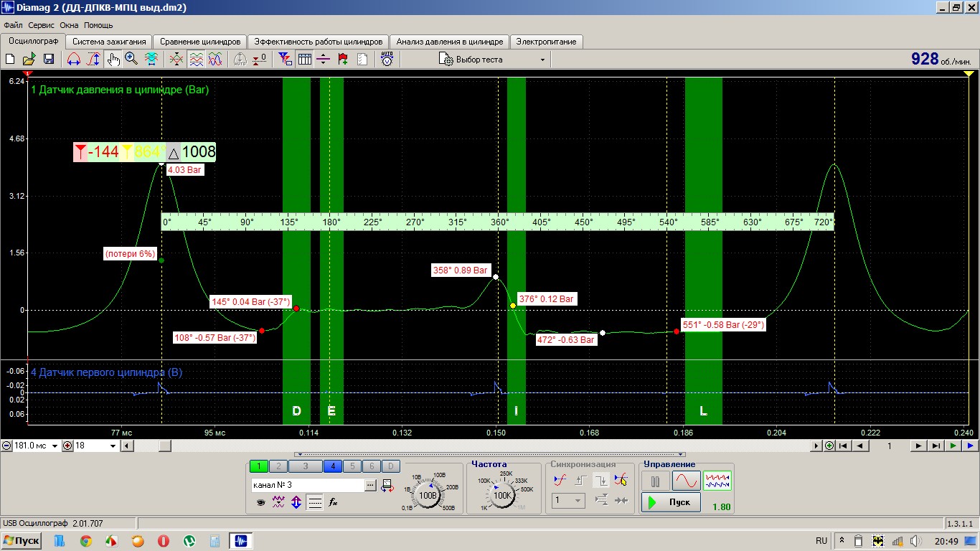980x551 pixels.
Task: Select the single sine wave mode button
Action: pos(686,481)
